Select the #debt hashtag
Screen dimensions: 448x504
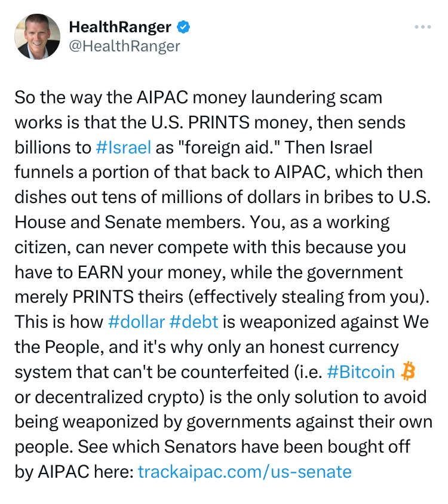194,322
